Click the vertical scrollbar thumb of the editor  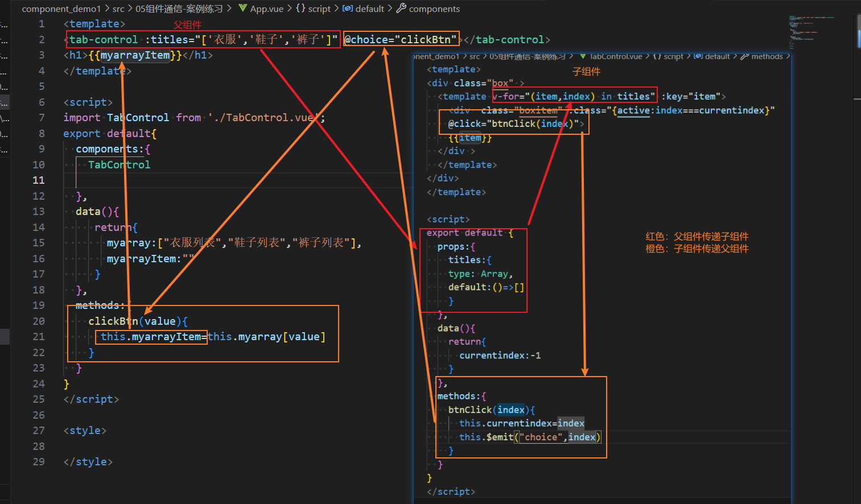(x=859, y=31)
